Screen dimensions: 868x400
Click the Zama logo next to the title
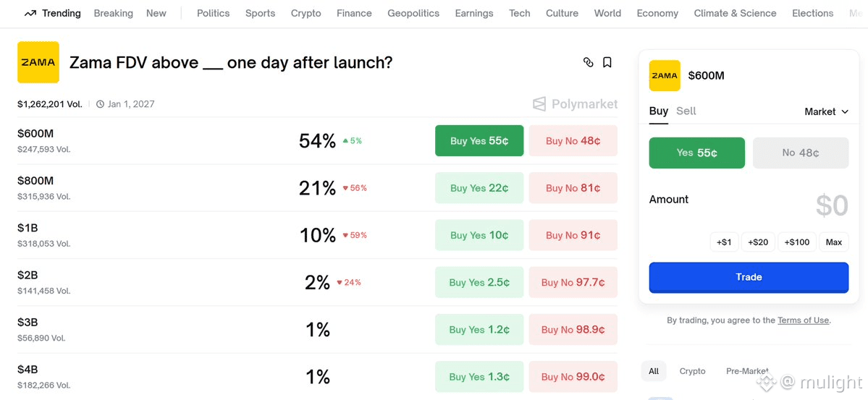pyautogui.click(x=38, y=62)
